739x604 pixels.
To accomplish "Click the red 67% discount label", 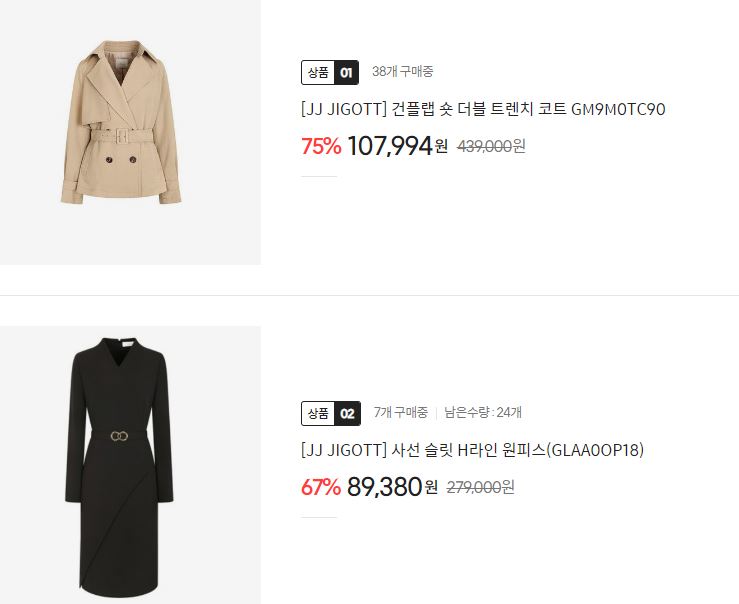I will [320, 487].
